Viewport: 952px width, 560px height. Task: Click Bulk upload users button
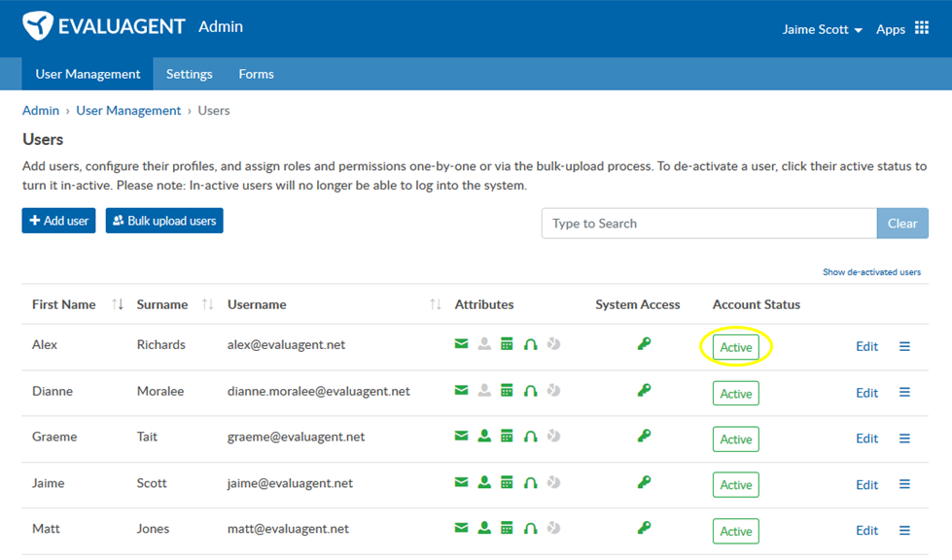pos(164,221)
